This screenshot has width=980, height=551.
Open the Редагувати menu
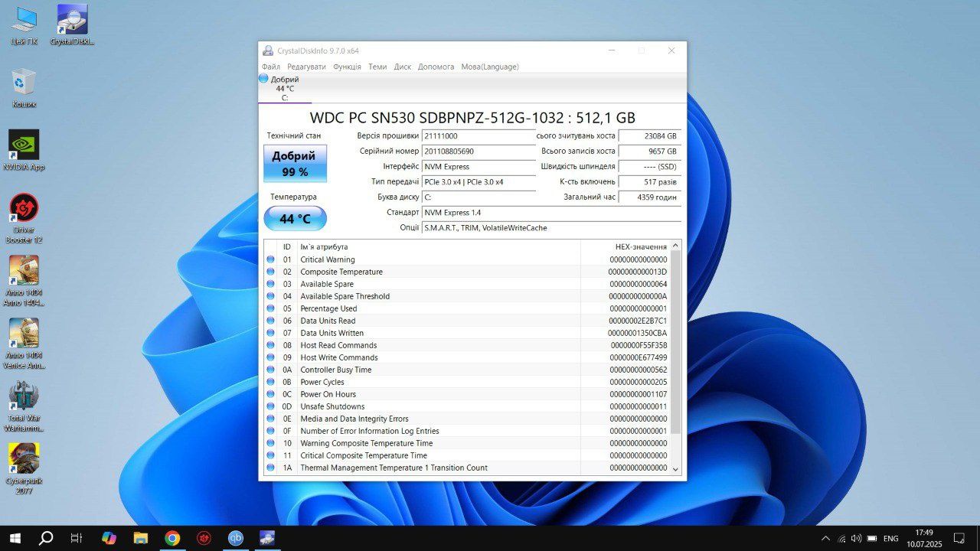[x=306, y=67]
